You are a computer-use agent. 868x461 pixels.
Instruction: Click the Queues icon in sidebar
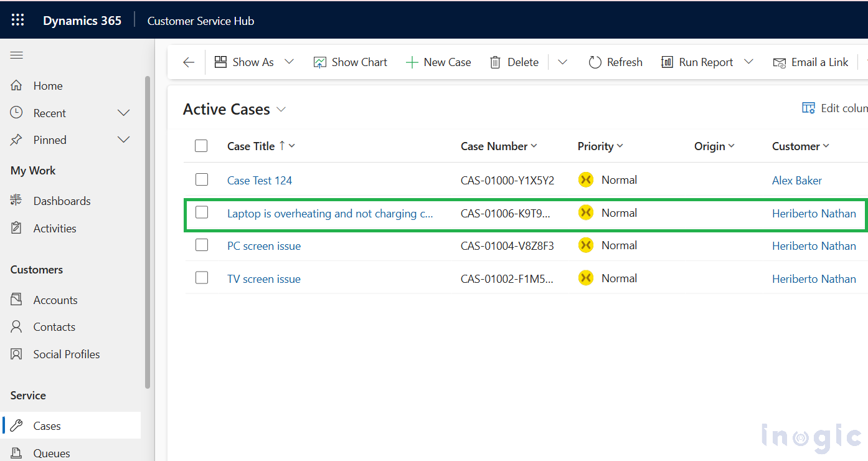17,453
